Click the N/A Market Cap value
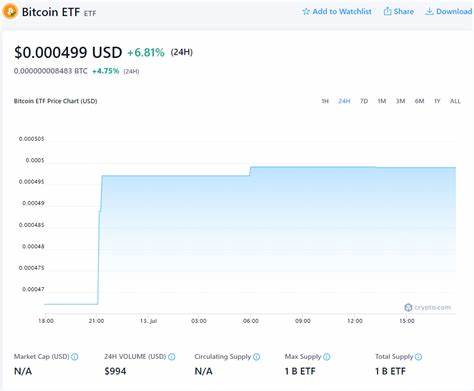The height and width of the screenshot is (391, 474). click(x=23, y=371)
